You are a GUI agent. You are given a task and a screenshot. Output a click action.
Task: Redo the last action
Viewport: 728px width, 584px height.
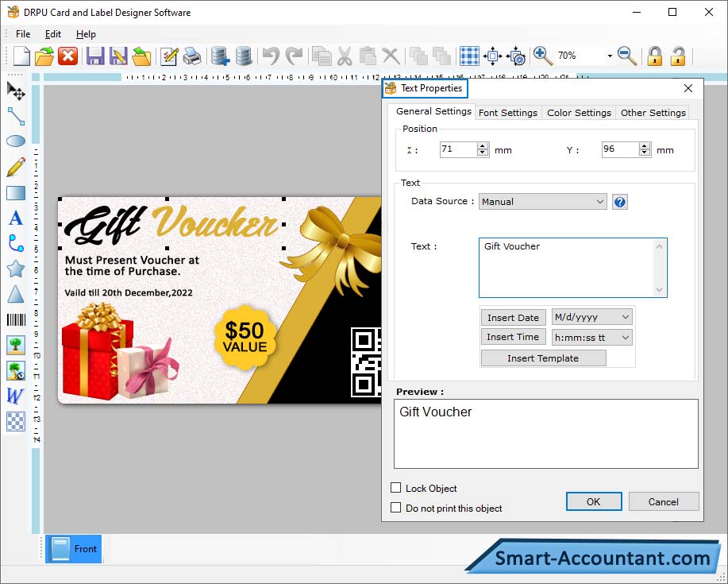[x=294, y=56]
